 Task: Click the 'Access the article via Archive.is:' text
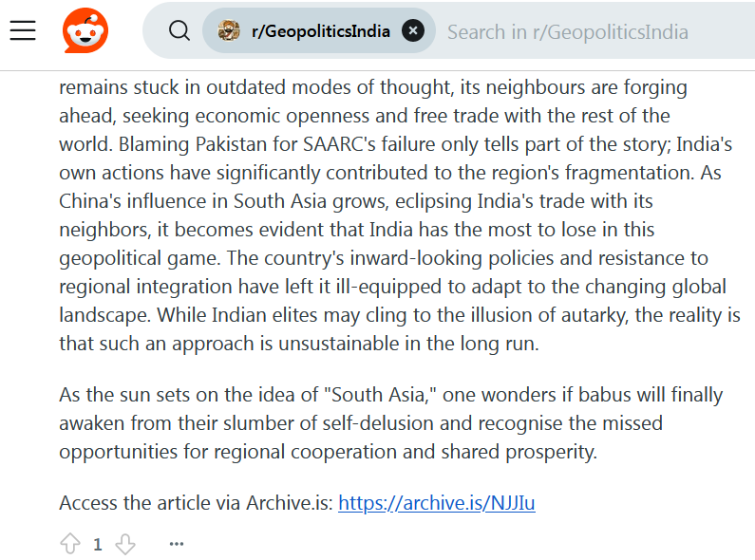click(x=195, y=503)
